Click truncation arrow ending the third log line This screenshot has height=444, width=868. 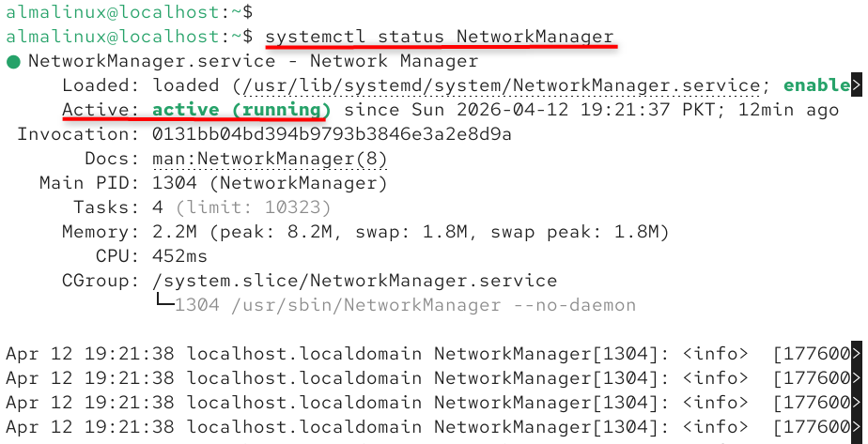(857, 403)
